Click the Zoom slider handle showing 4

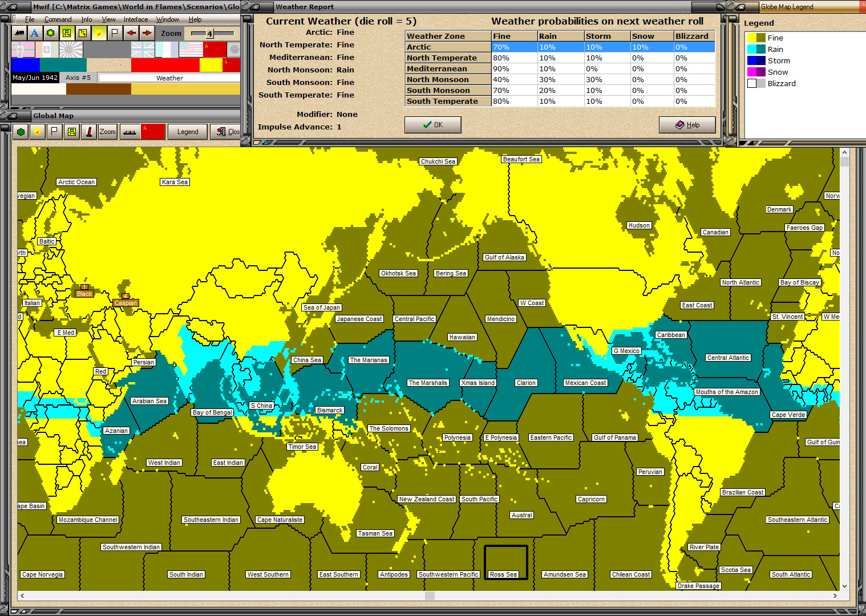tap(209, 34)
